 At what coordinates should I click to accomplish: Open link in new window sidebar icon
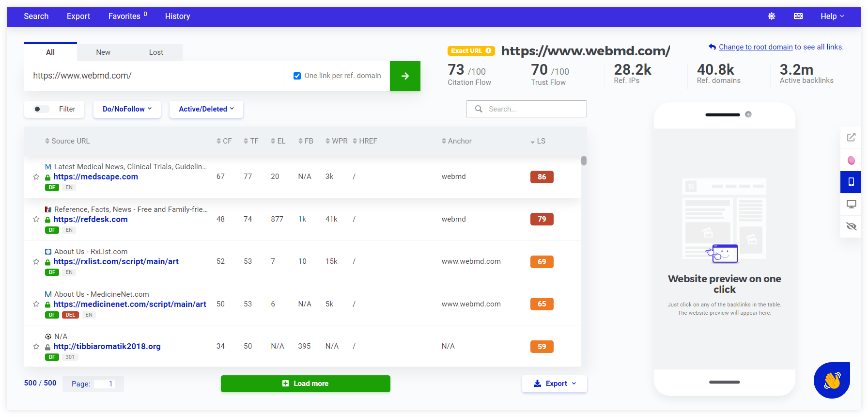pos(851,137)
